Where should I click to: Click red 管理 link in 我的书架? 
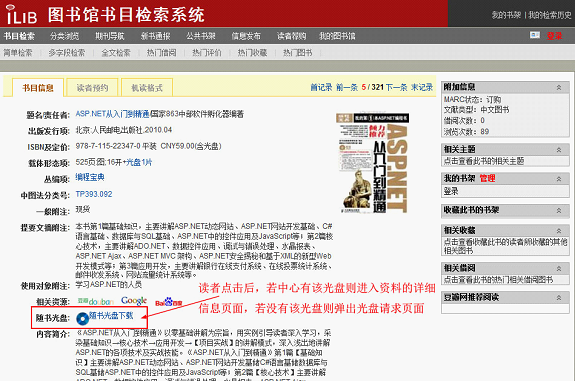coord(487,179)
